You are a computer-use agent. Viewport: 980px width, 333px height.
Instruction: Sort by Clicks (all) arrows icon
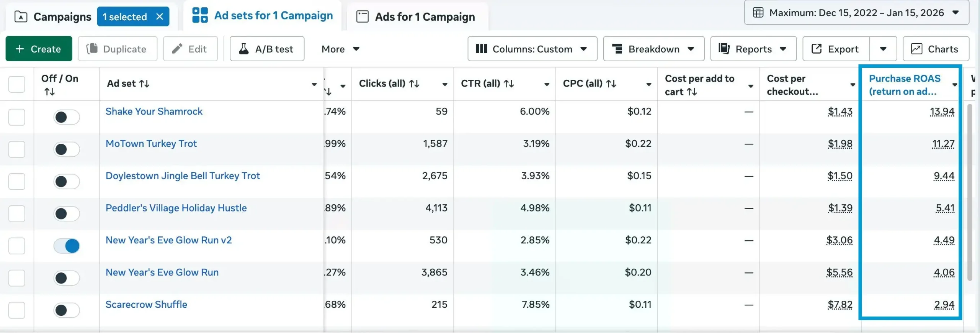click(x=414, y=84)
